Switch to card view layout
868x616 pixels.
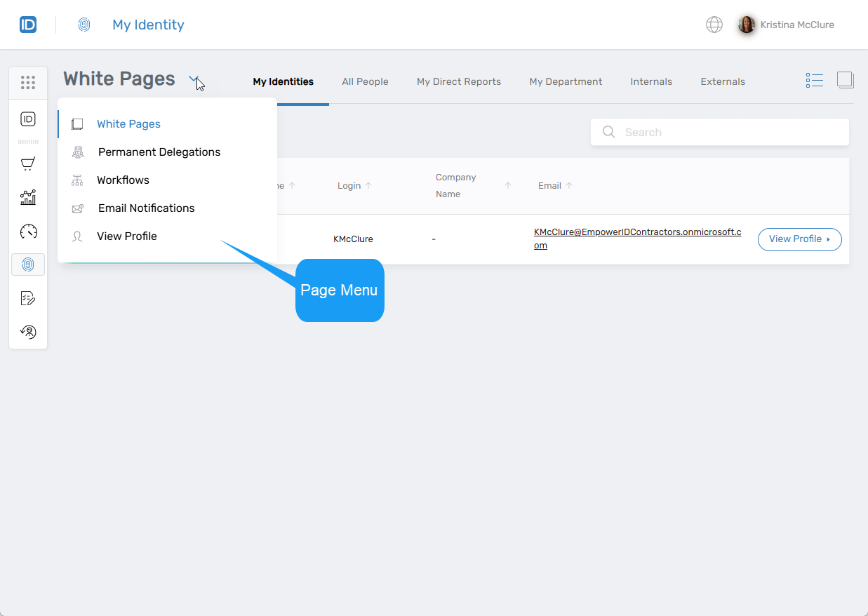pyautogui.click(x=845, y=81)
